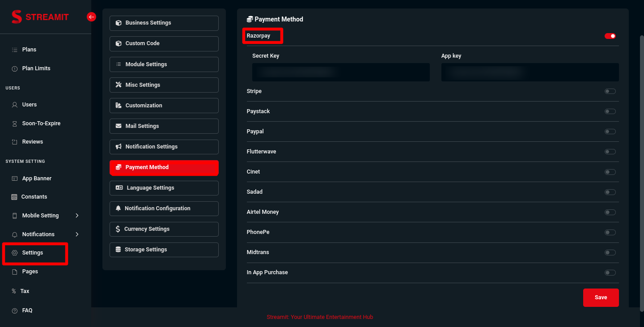Click the Soon-To-Expire hourglass icon
644x327 pixels.
click(x=14, y=123)
